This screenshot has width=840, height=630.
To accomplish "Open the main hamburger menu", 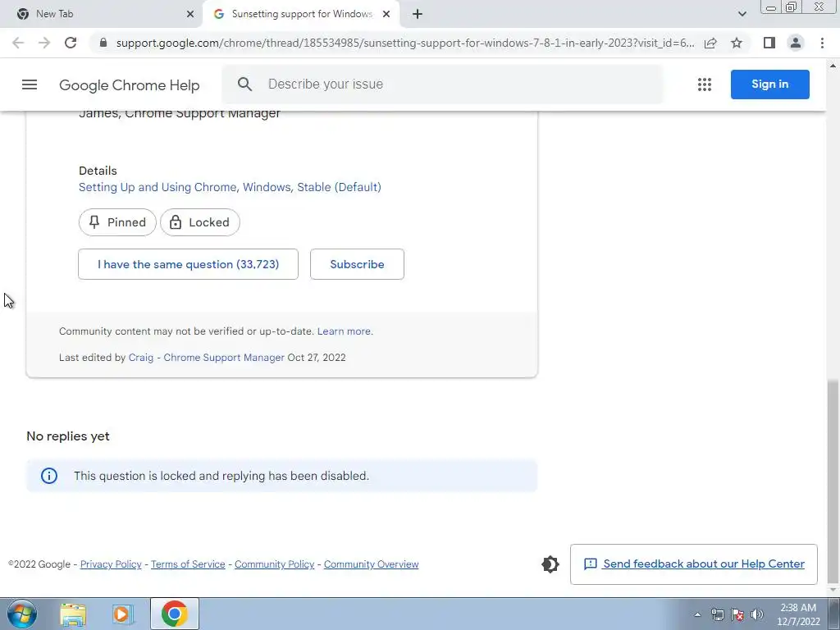I will [x=30, y=84].
